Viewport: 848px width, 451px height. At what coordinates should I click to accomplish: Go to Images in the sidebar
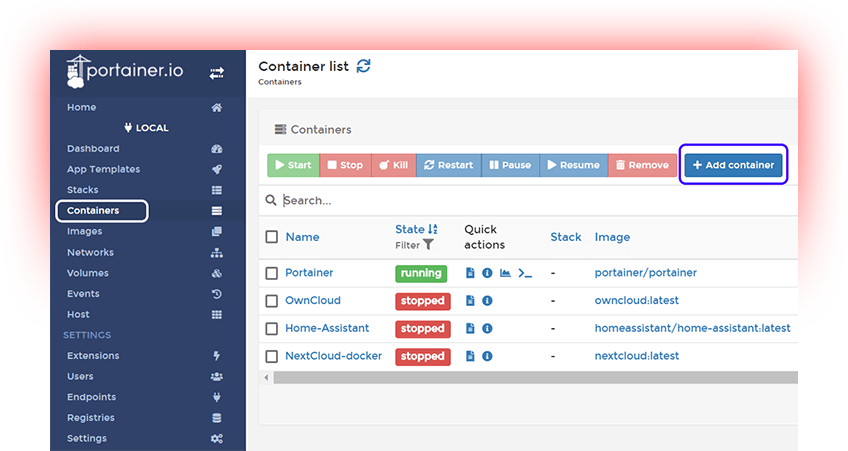click(84, 231)
